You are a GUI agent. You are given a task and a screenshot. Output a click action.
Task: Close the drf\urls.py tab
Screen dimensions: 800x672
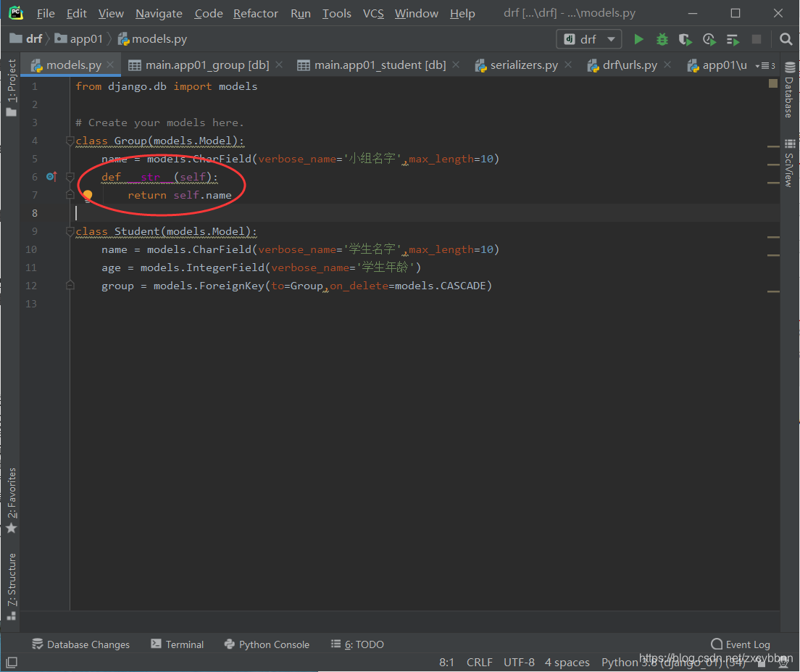click(x=667, y=65)
